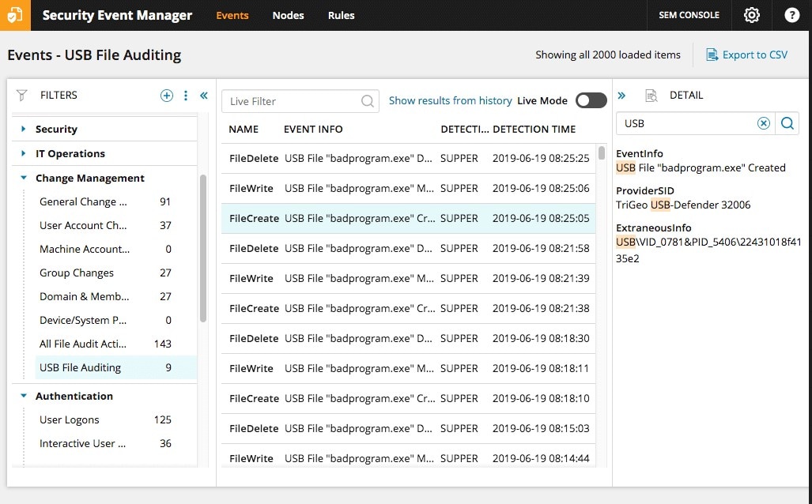Click the events list vertical scrollbar
This screenshot has width=812, height=504.
[602, 153]
